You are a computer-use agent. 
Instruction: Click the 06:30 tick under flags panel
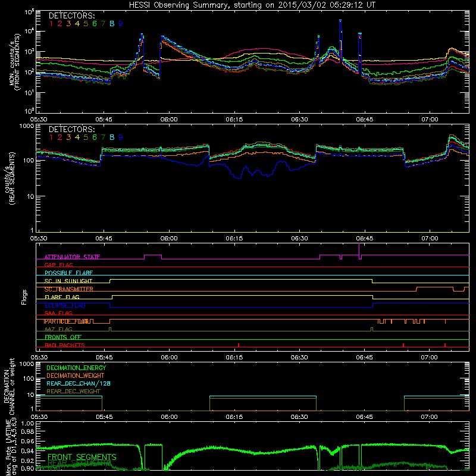(x=299, y=358)
